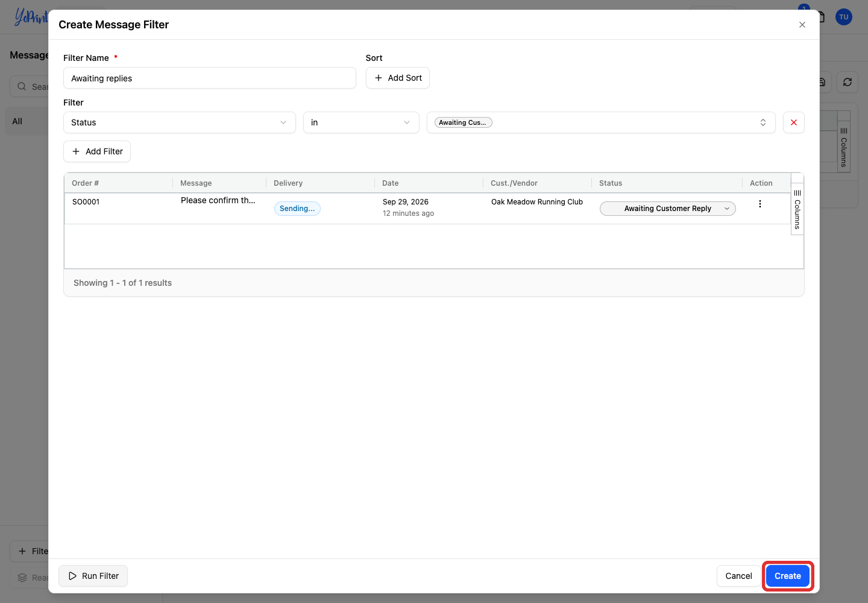Click the 'Sep 29, 2026' date cell
The image size is (868, 603).
[x=406, y=202]
